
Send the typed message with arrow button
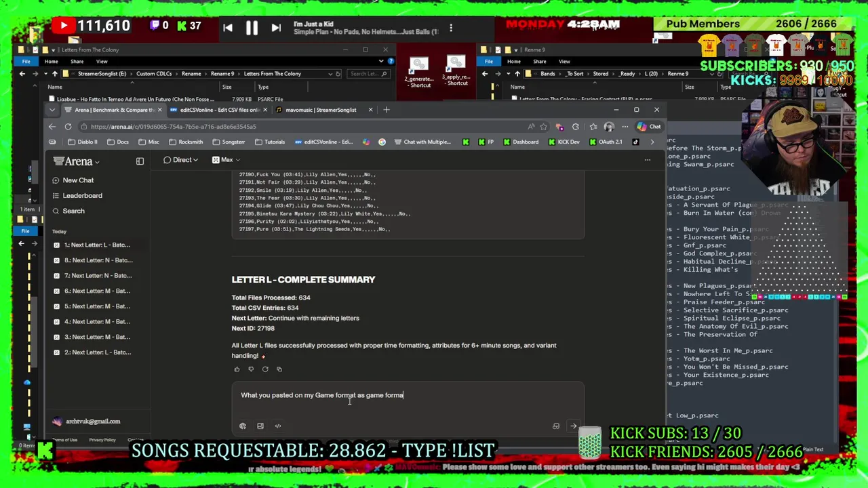(574, 426)
